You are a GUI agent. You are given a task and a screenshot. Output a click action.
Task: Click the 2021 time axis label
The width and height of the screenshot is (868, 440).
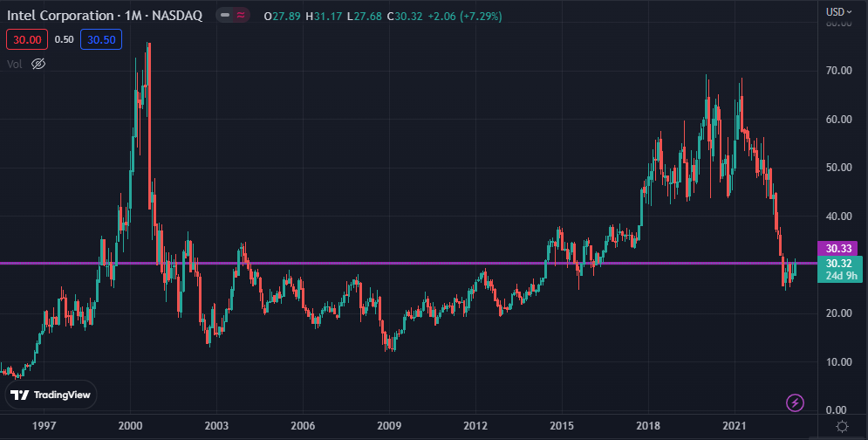tap(735, 426)
